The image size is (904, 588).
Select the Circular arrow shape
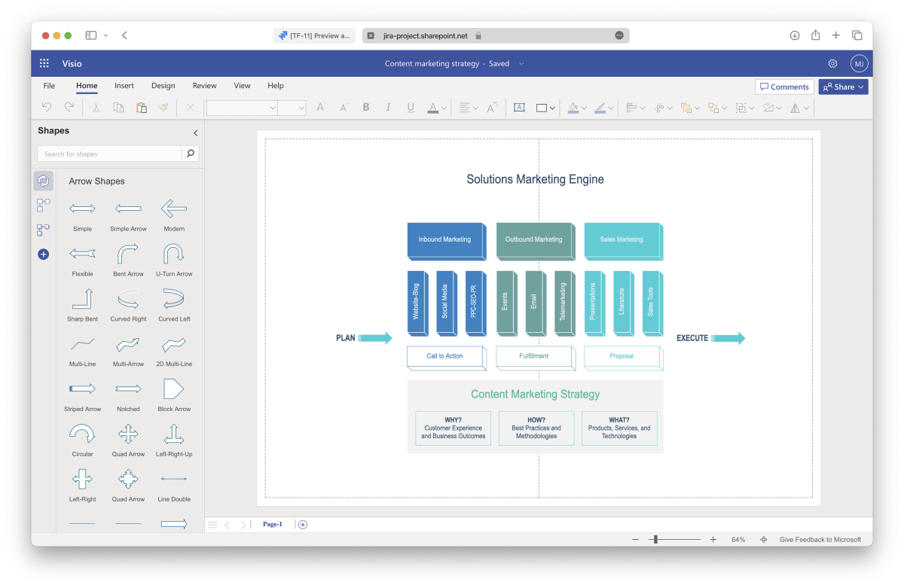[x=82, y=434]
